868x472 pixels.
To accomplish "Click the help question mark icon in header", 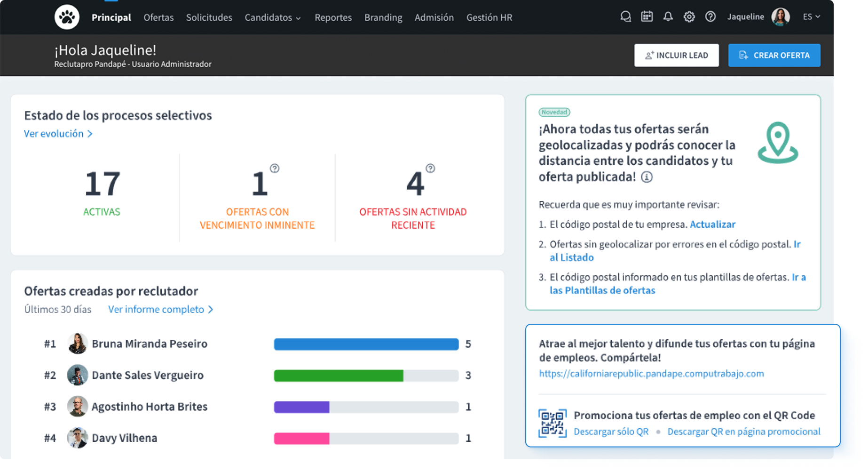I will click(710, 17).
